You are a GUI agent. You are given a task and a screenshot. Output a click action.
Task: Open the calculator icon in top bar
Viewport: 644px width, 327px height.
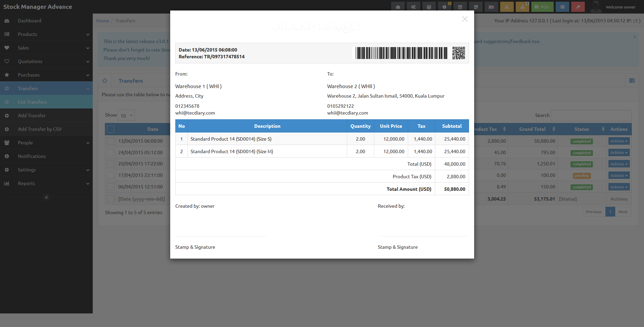pyautogui.click(x=429, y=7)
